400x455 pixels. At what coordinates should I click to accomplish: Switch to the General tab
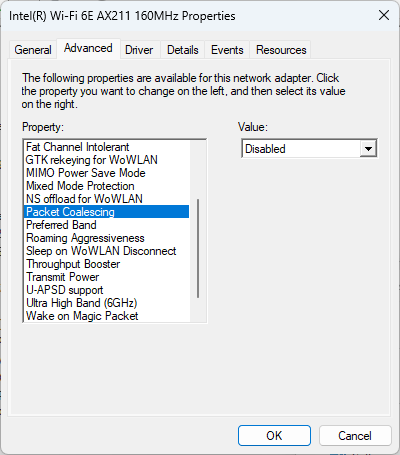(33, 50)
